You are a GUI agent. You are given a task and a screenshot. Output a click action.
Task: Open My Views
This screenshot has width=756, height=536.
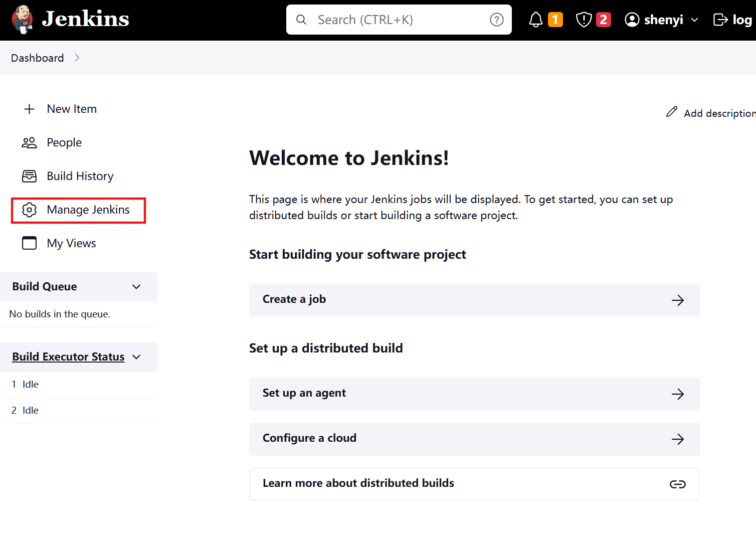pos(71,243)
